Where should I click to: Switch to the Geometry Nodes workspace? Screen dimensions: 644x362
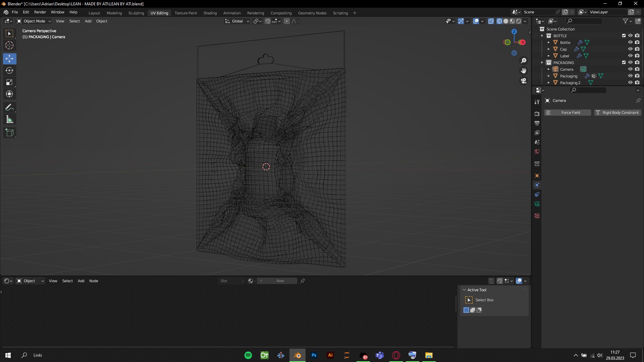pyautogui.click(x=312, y=13)
